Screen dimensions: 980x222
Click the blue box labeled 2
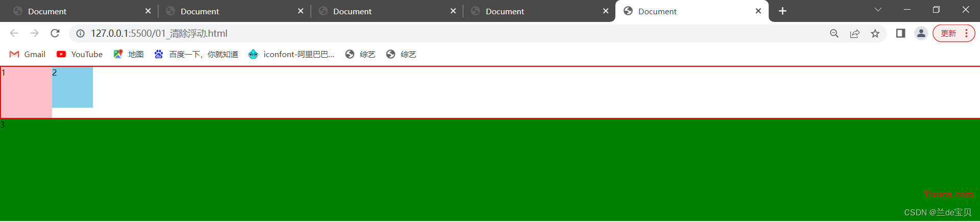click(x=73, y=87)
